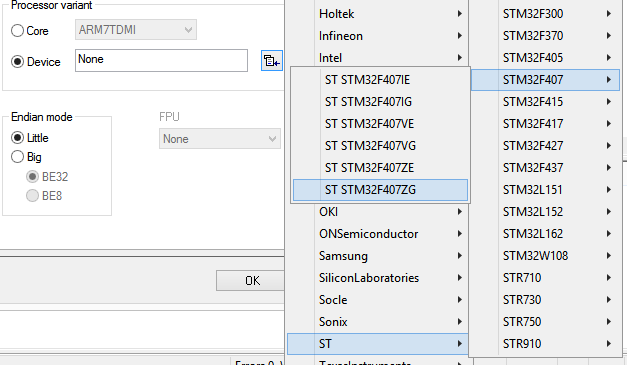Expand the Socle vendor submenu
This screenshot has height=365, width=627.
click(378, 300)
